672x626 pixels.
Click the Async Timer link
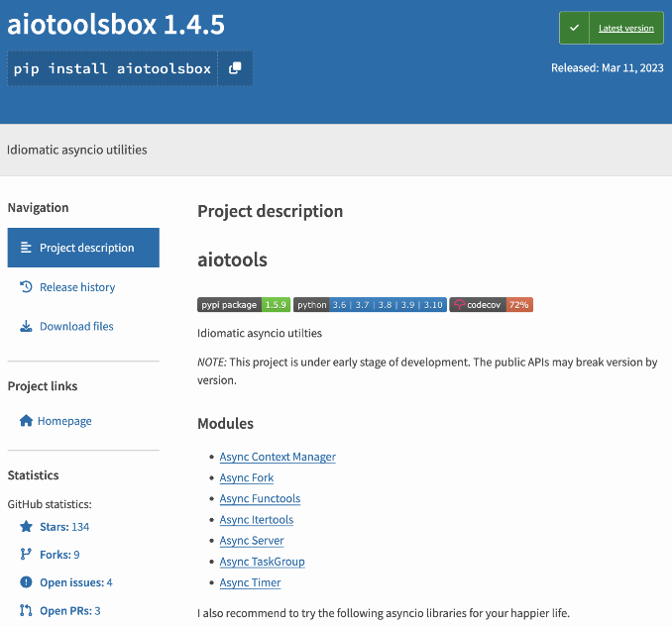(x=250, y=582)
